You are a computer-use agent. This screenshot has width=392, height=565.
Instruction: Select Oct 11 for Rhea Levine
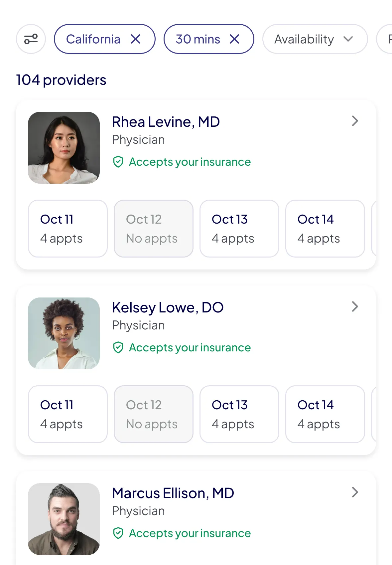(68, 229)
